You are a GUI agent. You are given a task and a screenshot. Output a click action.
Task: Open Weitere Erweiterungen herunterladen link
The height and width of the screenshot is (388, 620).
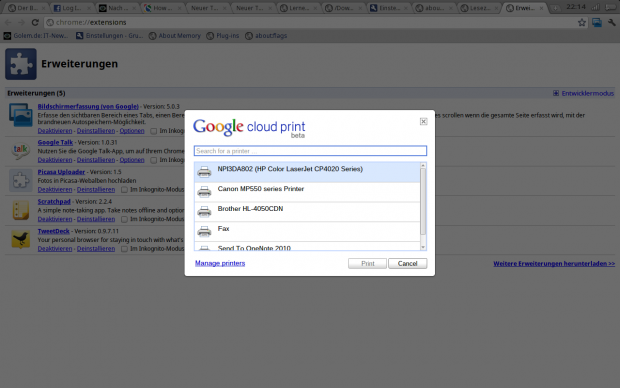(554, 263)
